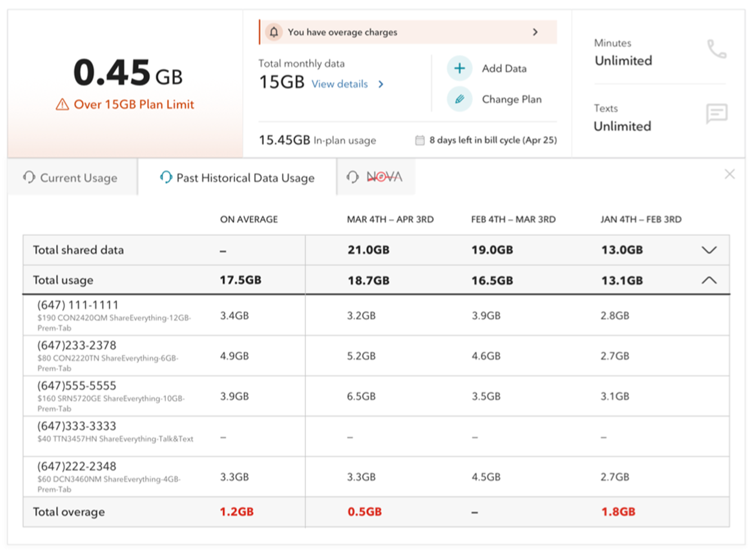Click the phone icon beside Minutes
The height and width of the screenshot is (553, 756).
tap(716, 49)
